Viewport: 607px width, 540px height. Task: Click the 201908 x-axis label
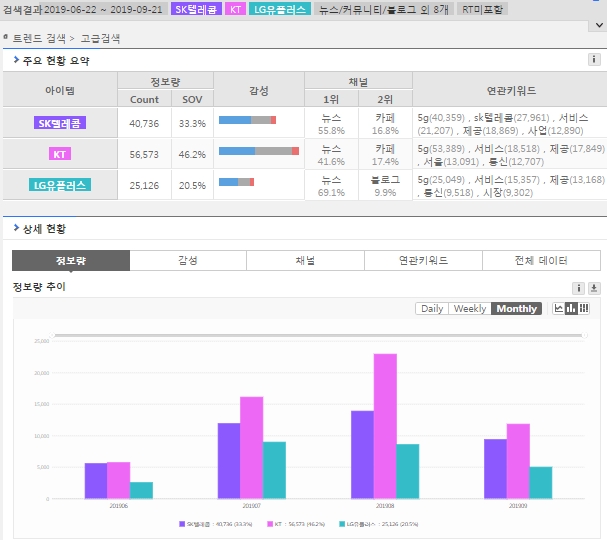pos(385,506)
